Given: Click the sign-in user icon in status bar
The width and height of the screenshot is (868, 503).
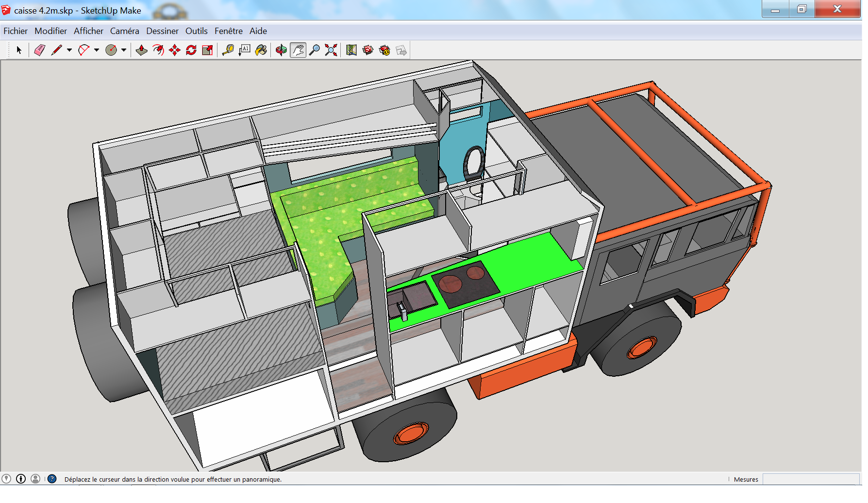Looking at the screenshot, I should coord(35,479).
